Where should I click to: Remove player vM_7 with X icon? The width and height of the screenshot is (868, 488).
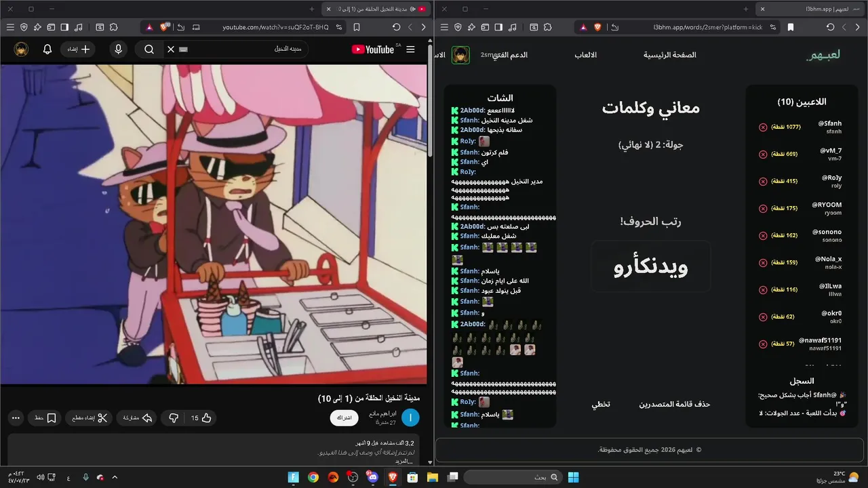pyautogui.click(x=763, y=154)
